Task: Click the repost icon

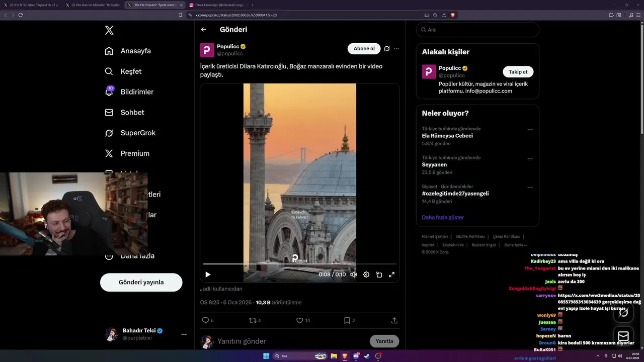Action: 253,320
